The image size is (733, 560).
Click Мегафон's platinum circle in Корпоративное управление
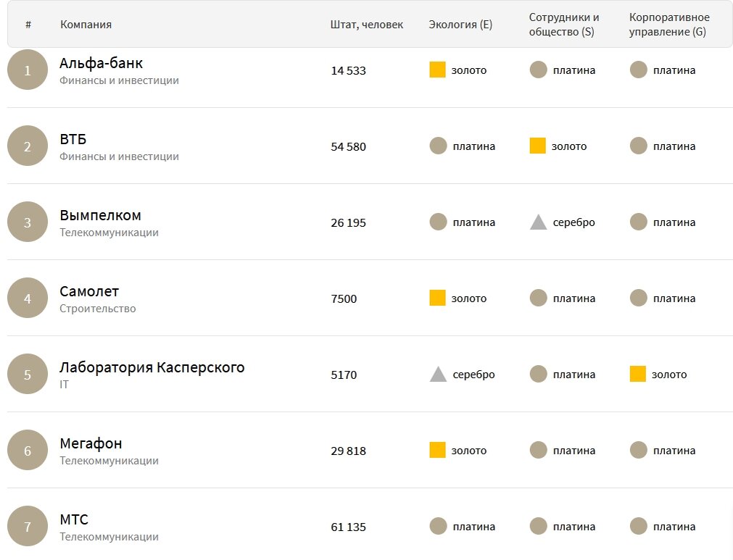pyautogui.click(x=639, y=450)
